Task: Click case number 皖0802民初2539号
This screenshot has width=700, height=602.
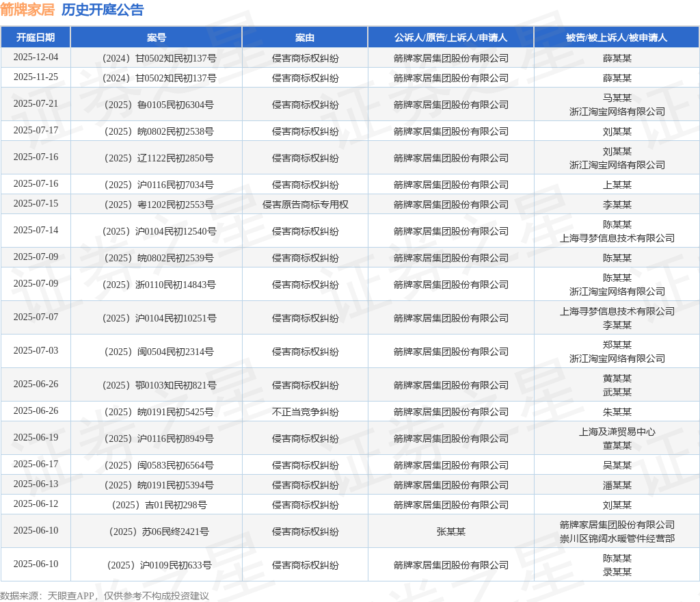Action: click(159, 258)
